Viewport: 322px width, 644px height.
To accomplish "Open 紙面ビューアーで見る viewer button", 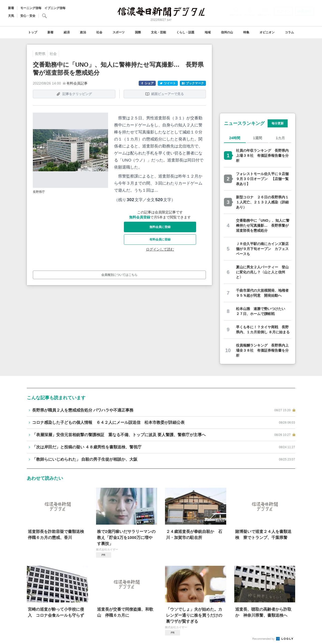I will 165,94.
